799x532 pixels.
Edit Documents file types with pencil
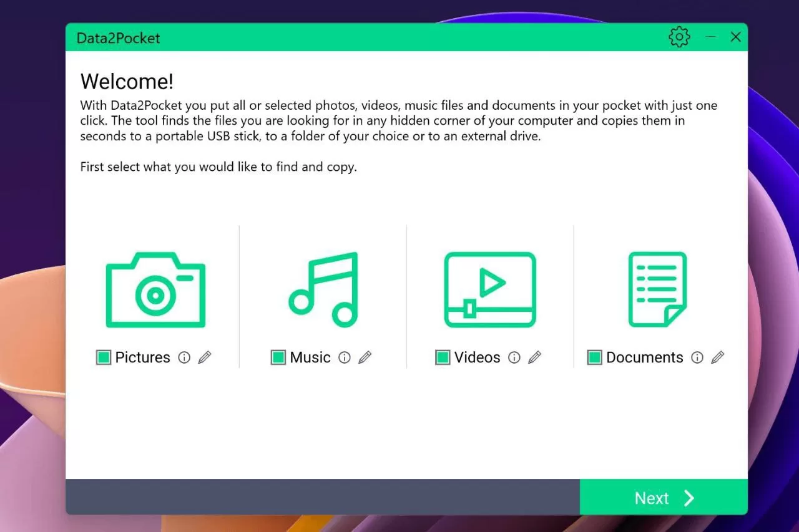coord(718,357)
